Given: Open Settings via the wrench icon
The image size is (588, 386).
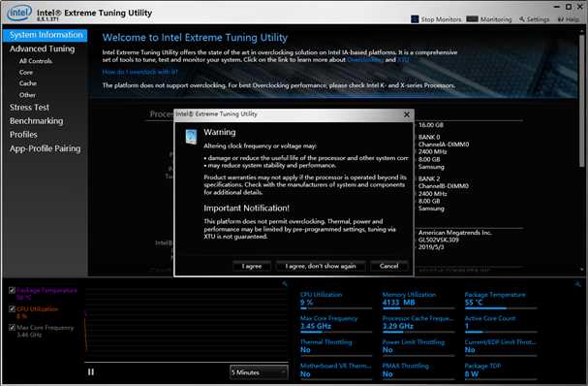Looking at the screenshot, I should (522, 19).
